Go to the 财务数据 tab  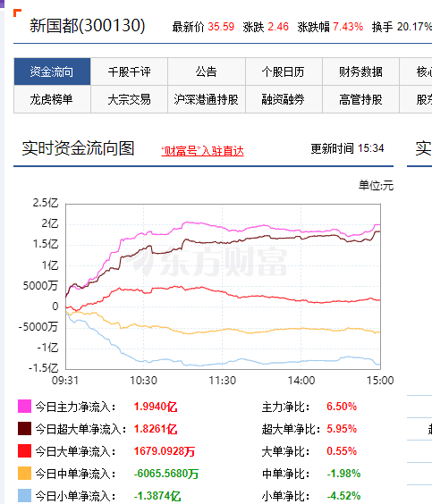pos(361,71)
